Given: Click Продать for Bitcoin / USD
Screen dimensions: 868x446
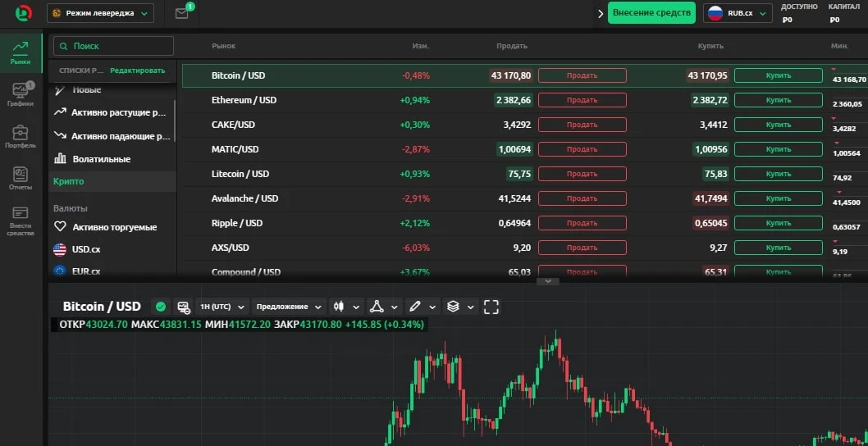Looking at the screenshot, I should tap(582, 75).
